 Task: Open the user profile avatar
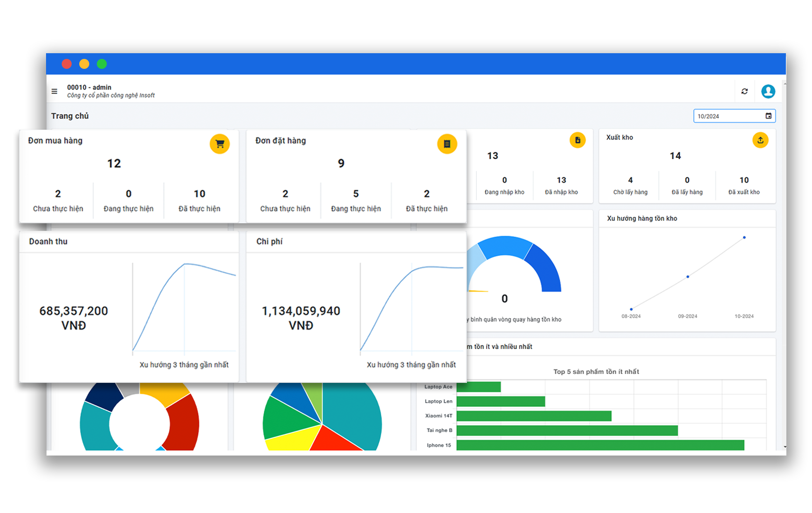coord(768,91)
